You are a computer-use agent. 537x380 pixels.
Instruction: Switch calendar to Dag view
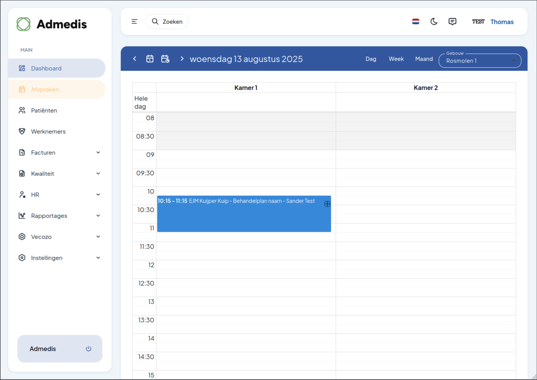click(x=371, y=59)
